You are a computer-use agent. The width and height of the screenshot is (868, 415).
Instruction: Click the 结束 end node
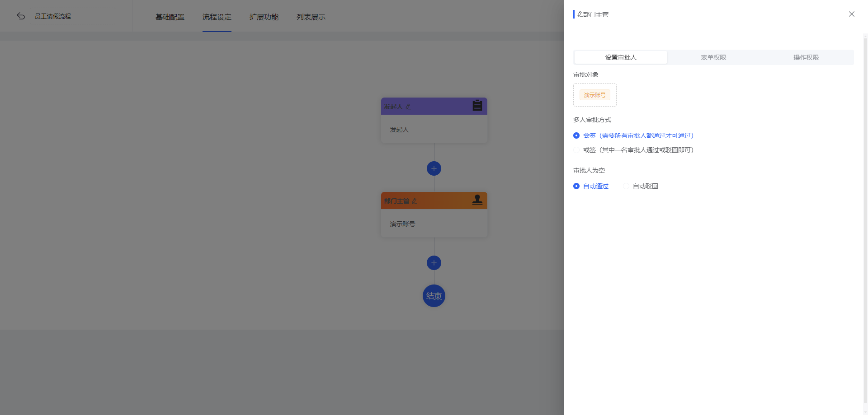[434, 296]
